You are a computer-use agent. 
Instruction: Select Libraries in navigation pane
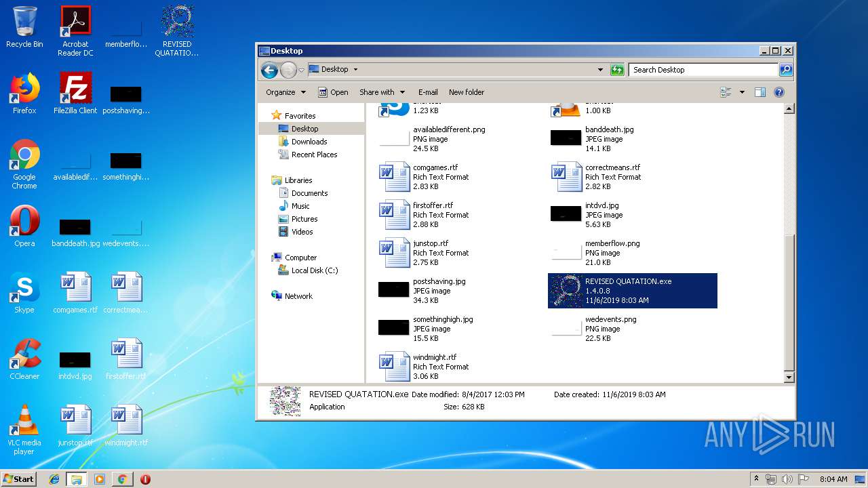(298, 180)
